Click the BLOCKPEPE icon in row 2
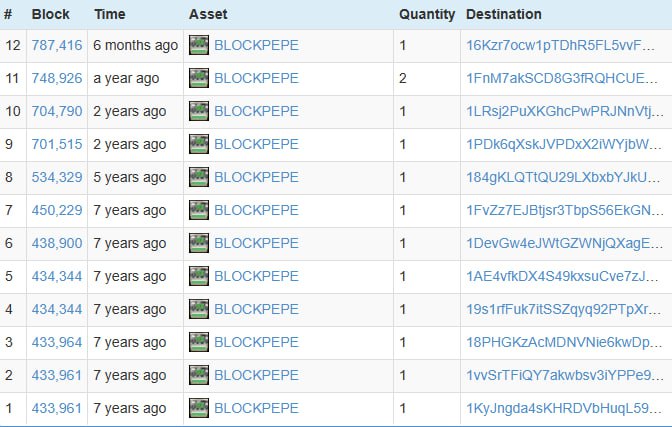The width and height of the screenshot is (672, 427). 199,375
